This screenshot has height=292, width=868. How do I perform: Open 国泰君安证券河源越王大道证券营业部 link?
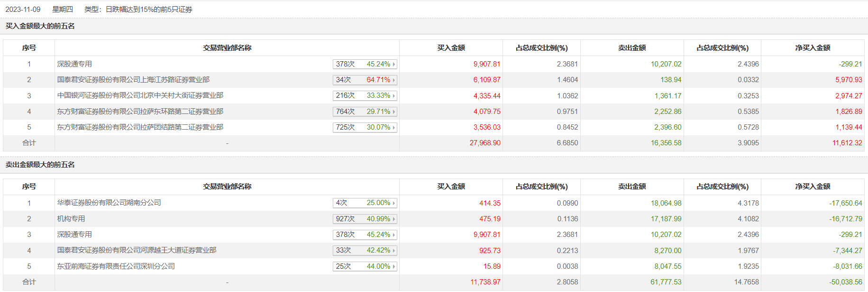click(137, 250)
